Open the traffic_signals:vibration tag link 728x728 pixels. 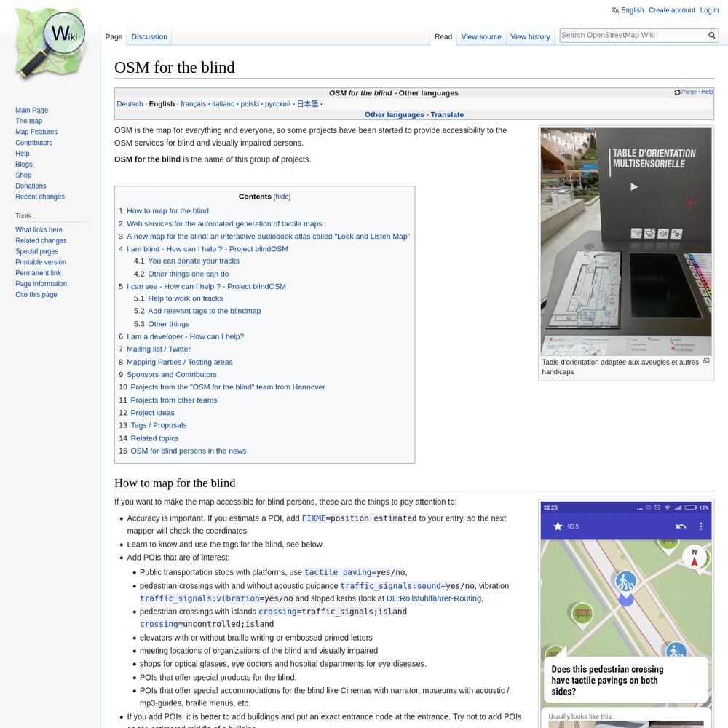[x=199, y=598]
